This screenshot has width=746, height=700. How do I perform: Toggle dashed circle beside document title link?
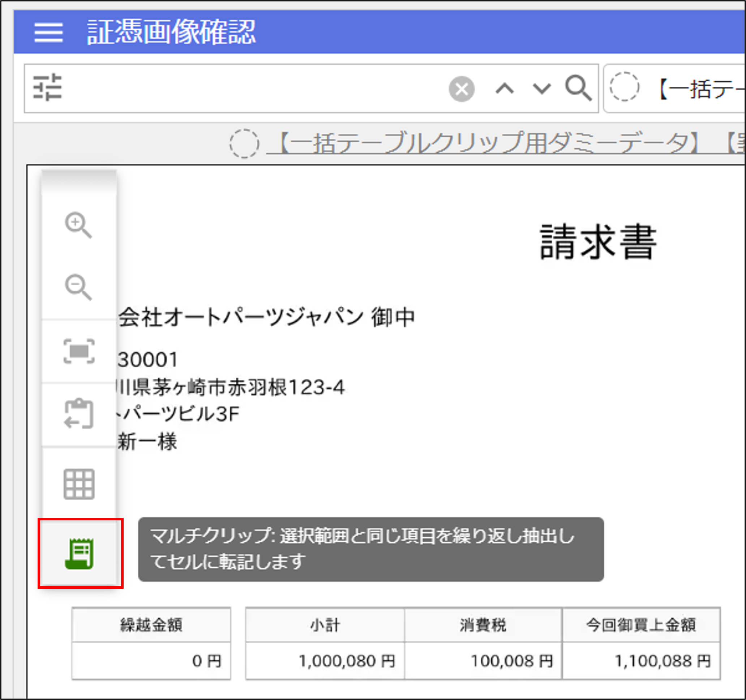pyautogui.click(x=244, y=144)
